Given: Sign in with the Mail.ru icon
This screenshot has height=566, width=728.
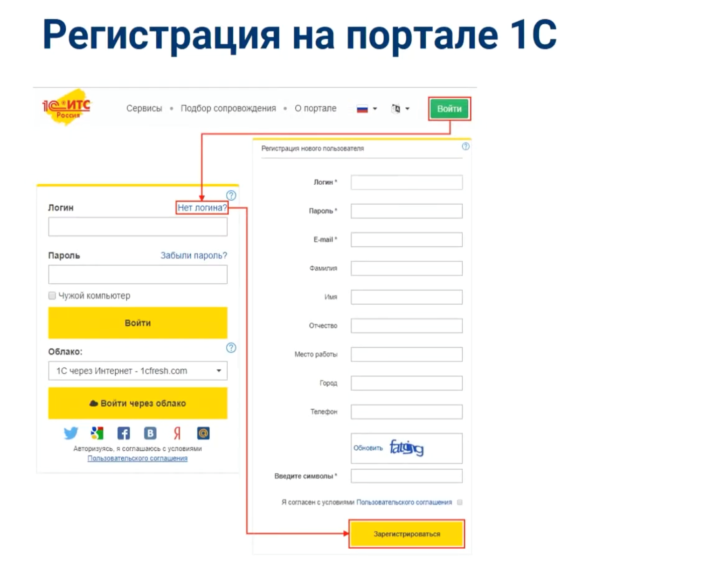Looking at the screenshot, I should coord(203,433).
